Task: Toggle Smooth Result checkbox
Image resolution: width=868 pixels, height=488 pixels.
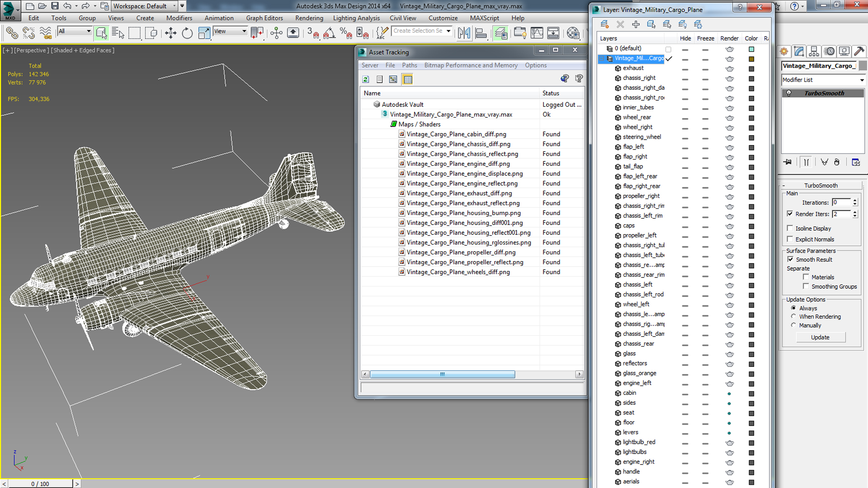Action: 790,259
